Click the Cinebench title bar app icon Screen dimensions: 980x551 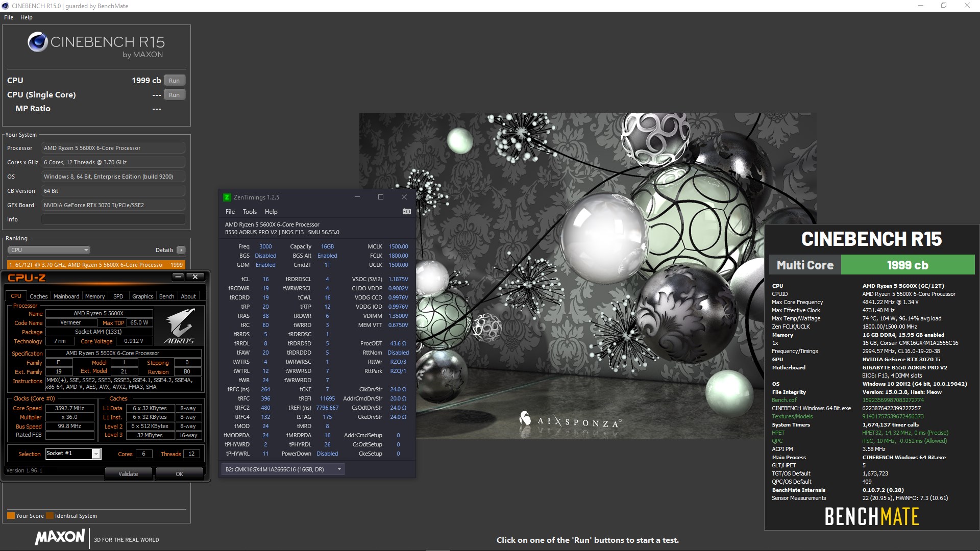point(6,6)
